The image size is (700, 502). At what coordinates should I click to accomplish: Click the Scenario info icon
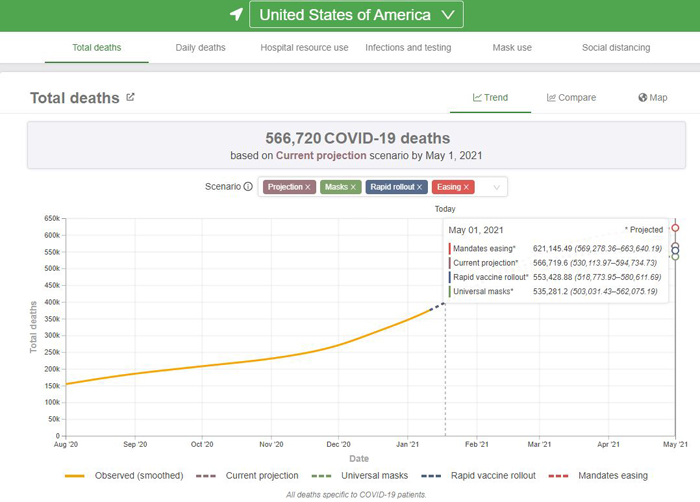pyautogui.click(x=248, y=187)
